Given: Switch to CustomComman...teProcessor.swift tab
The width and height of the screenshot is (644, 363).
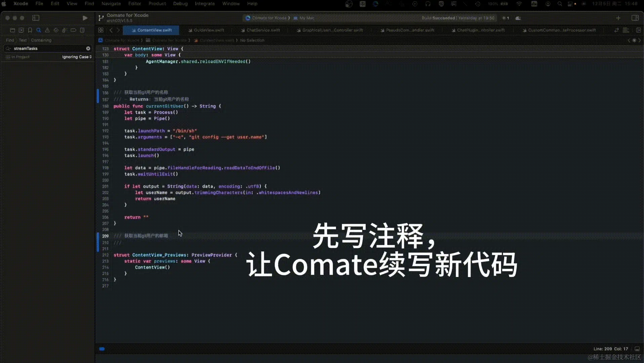Looking at the screenshot, I should pyautogui.click(x=559, y=30).
